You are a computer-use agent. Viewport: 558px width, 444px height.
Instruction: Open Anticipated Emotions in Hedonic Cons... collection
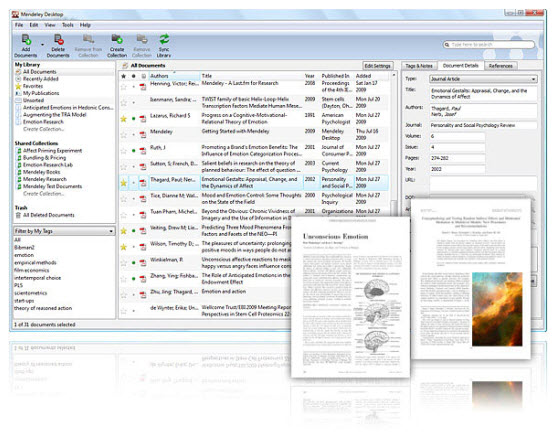[68, 107]
